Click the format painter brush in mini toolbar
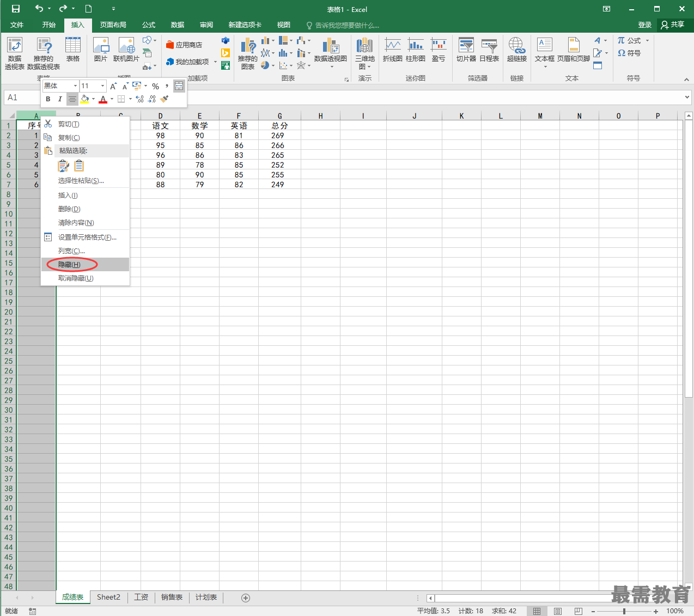 pyautogui.click(x=165, y=99)
